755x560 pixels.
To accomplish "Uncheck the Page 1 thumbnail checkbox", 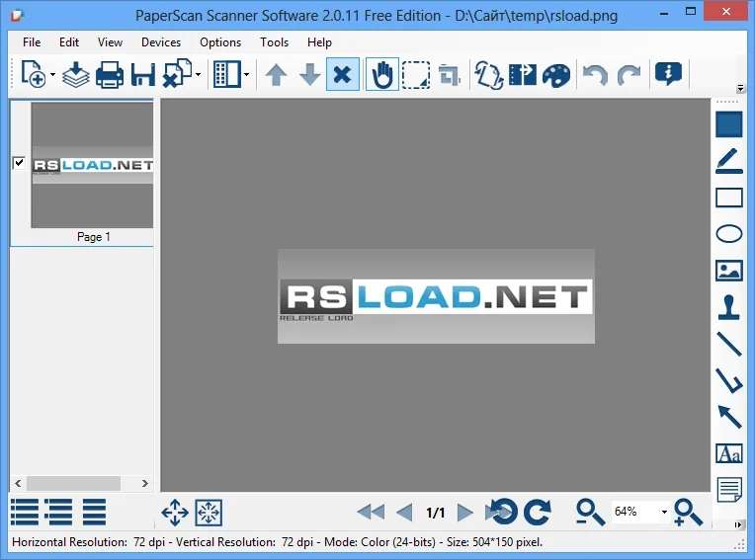I will [19, 163].
